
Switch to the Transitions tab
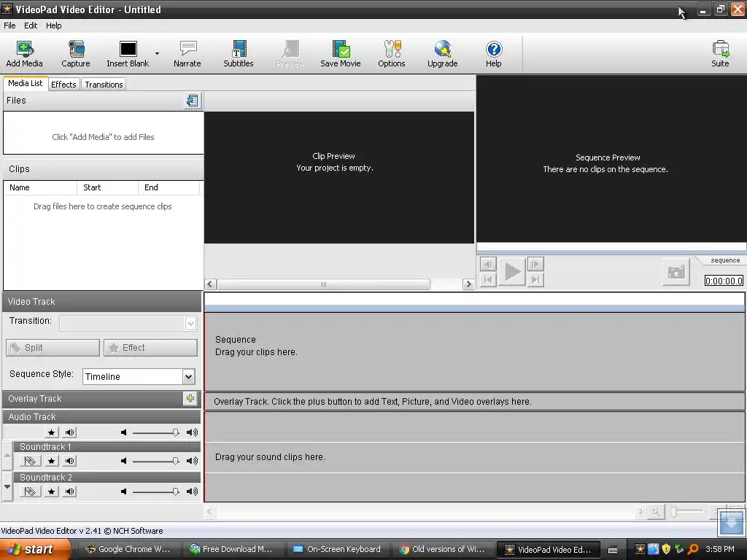pyautogui.click(x=104, y=85)
